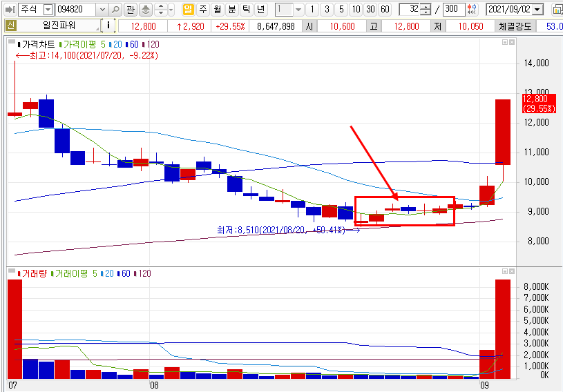This screenshot has height=392, width=563.
Task: Close the volume chart pane
Action: 512,271
